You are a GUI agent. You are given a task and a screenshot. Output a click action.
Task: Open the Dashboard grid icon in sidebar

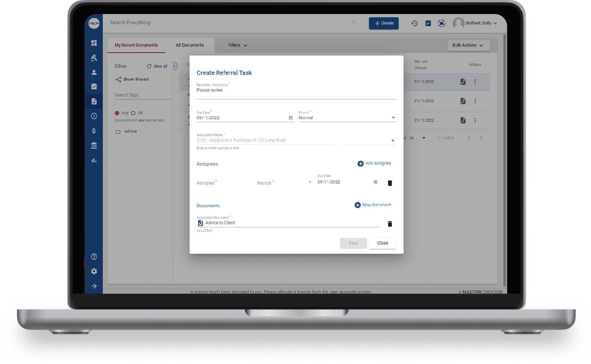tap(94, 43)
